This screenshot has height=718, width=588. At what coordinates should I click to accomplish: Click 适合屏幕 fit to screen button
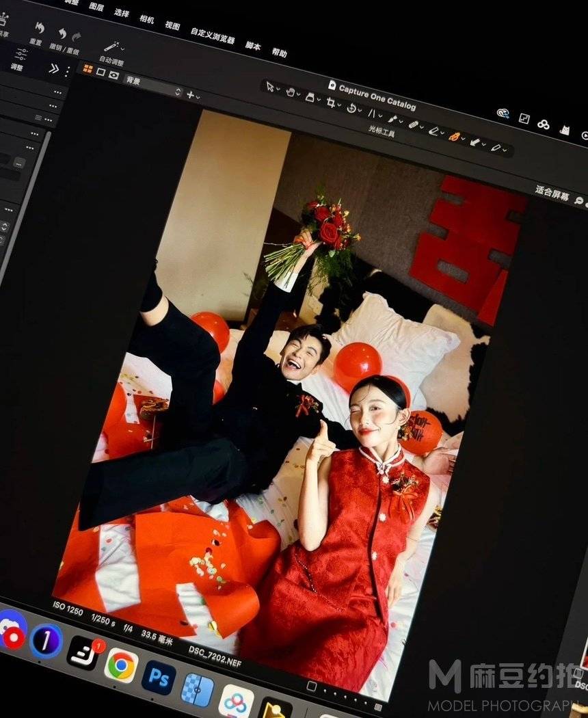(552, 193)
